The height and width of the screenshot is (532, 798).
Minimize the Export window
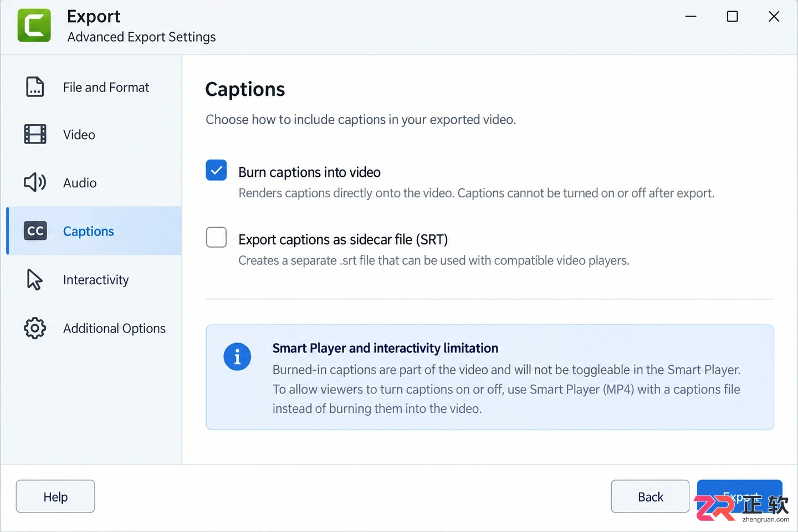click(691, 17)
